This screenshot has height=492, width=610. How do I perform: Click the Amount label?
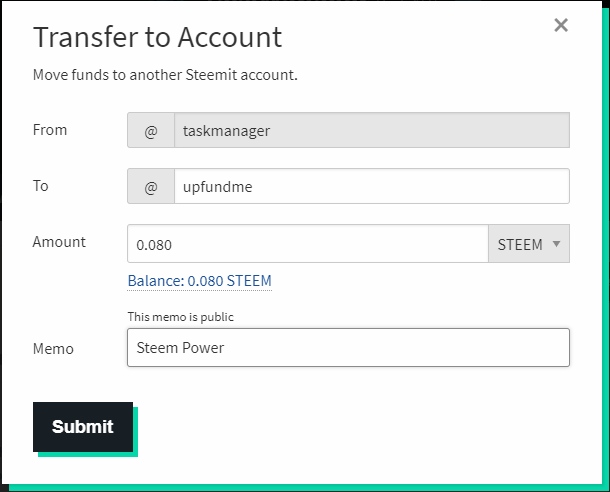59,242
